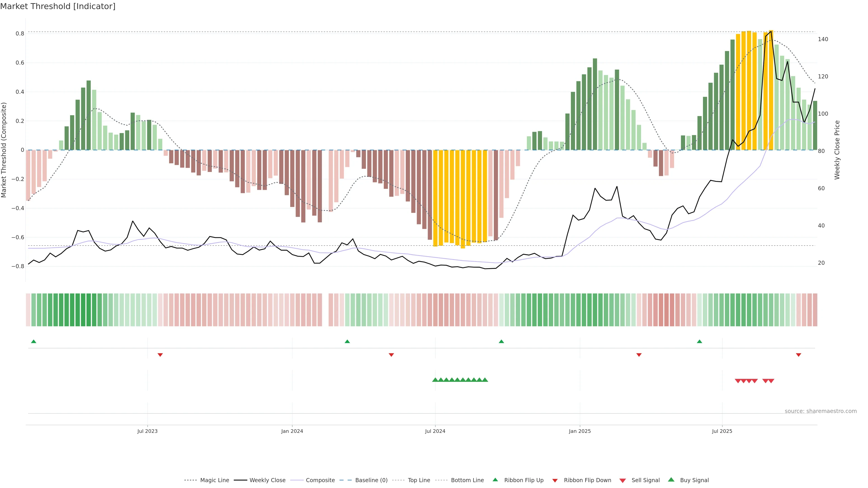Screen dimensions: 868x488
Task: Click the Jul 2024 axis label
Action: coord(435,431)
